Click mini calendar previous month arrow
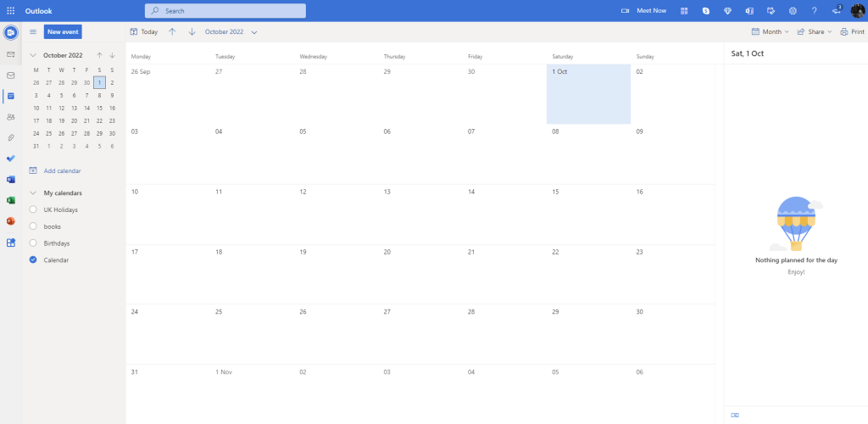The image size is (868, 424). click(100, 55)
